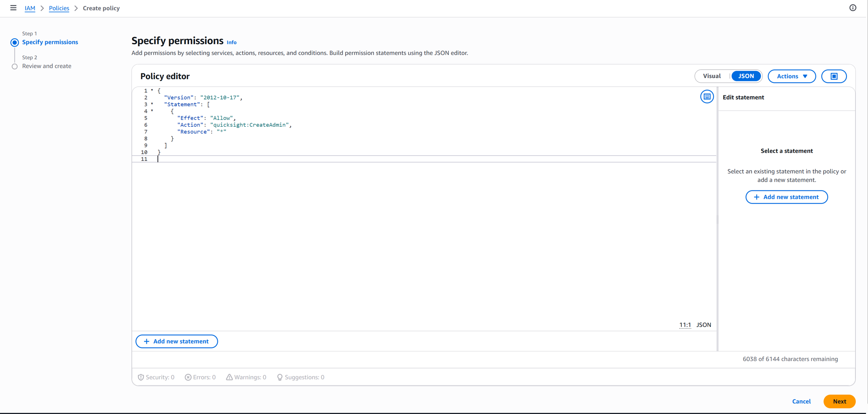Image resolution: width=868 pixels, height=414 pixels.
Task: Go to the IAM breadcrumb link
Action: pos(30,8)
